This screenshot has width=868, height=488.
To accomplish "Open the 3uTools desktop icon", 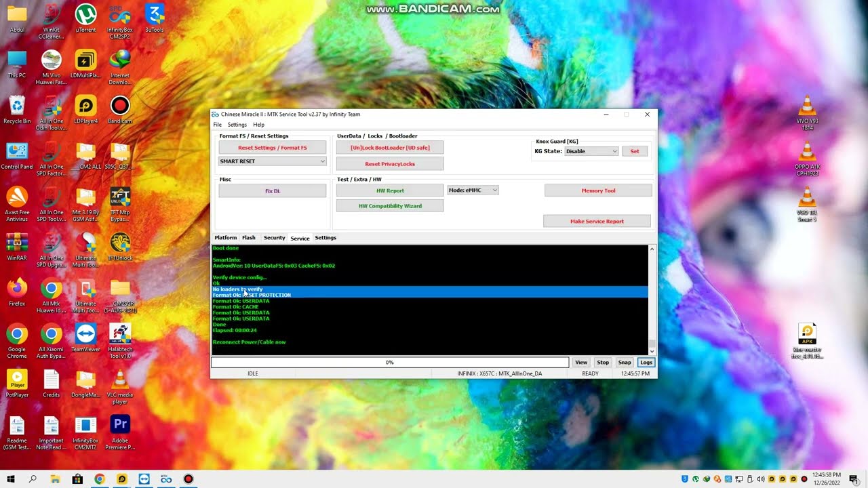I will pyautogui.click(x=155, y=18).
